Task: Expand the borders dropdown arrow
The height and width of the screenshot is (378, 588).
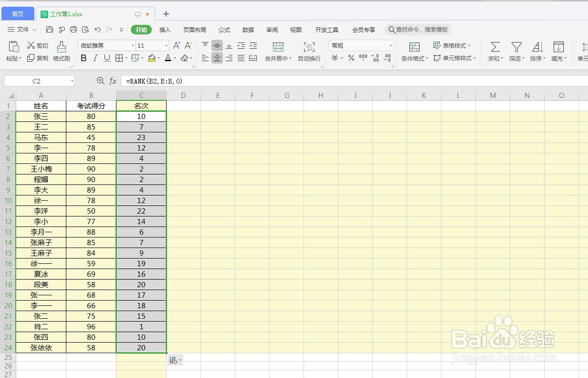Action: [126, 58]
